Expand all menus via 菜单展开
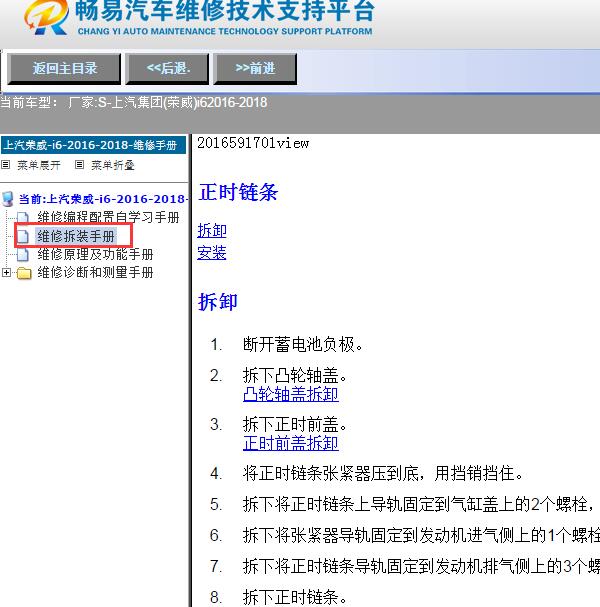Image resolution: width=600 pixels, height=607 pixels. tap(39, 166)
